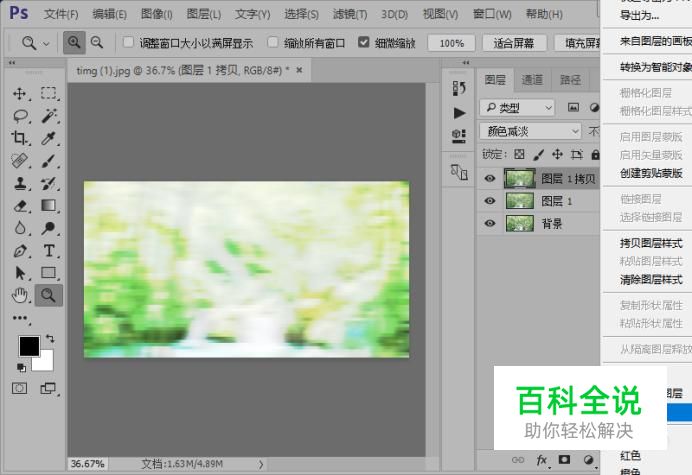
Task: Switch to the 通道 tab
Action: tap(532, 80)
